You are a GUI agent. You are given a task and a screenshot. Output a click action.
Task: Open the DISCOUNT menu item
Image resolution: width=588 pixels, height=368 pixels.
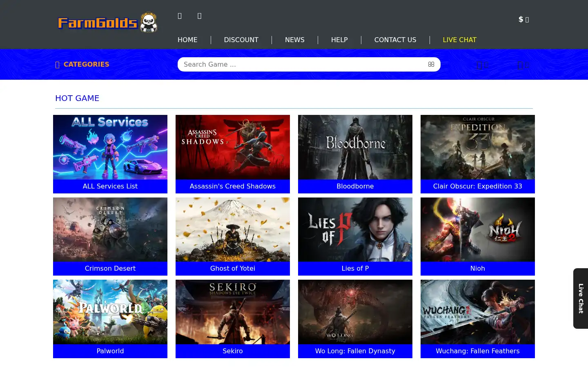[241, 40]
